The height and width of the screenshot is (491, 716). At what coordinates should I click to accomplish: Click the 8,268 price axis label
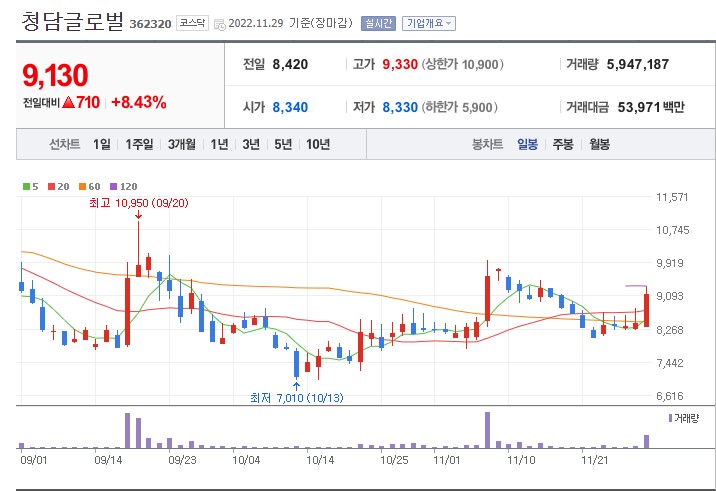pyautogui.click(x=670, y=330)
